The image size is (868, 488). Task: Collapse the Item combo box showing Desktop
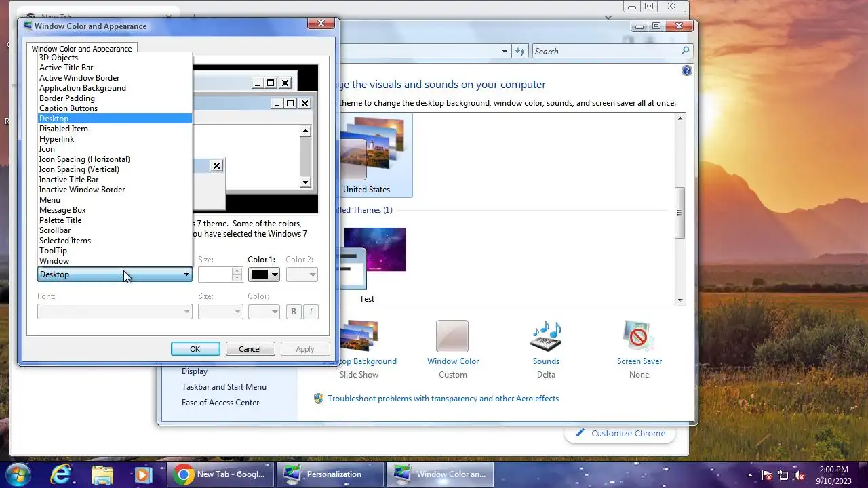(115, 274)
